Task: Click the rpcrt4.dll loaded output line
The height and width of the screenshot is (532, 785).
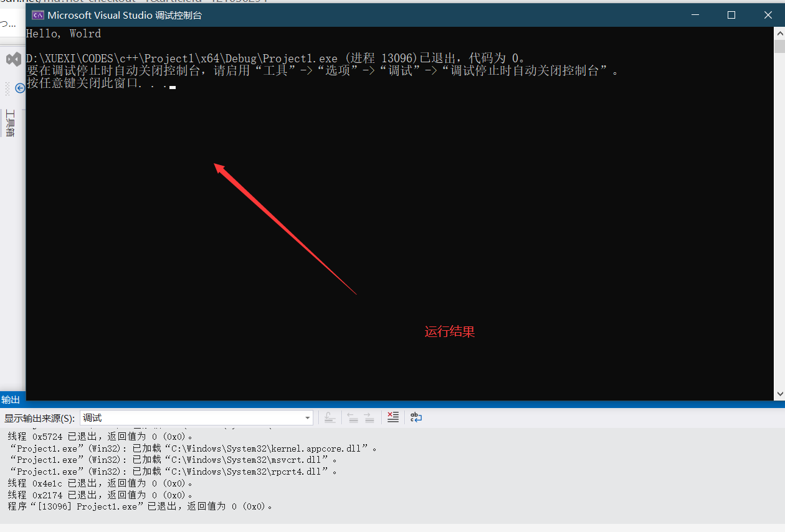Action: tap(174, 472)
